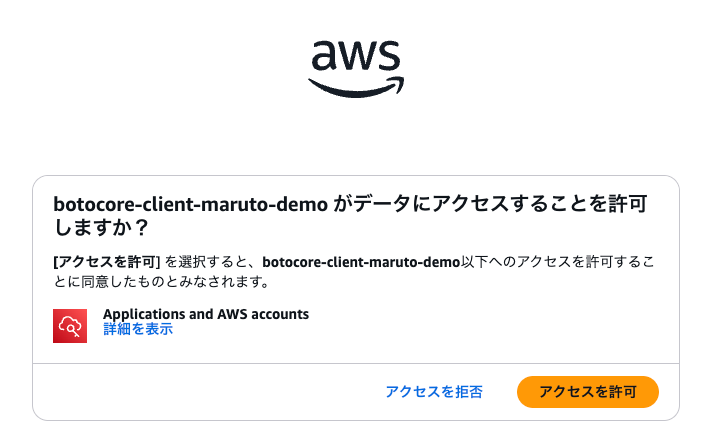Click がデータにアクセスすることを許可 heading text
Image resolution: width=709 pixels, height=445 pixels.
[x=490, y=204]
